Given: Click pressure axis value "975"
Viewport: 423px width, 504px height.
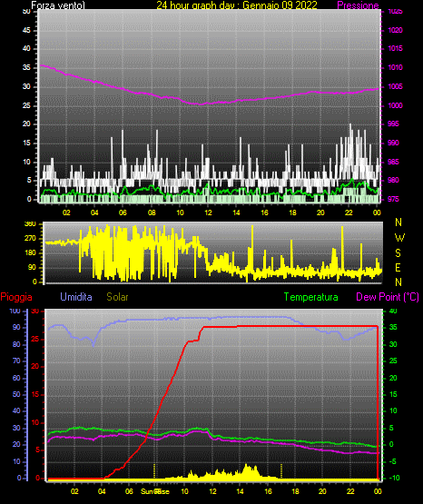Looking at the screenshot, I should [x=393, y=199].
